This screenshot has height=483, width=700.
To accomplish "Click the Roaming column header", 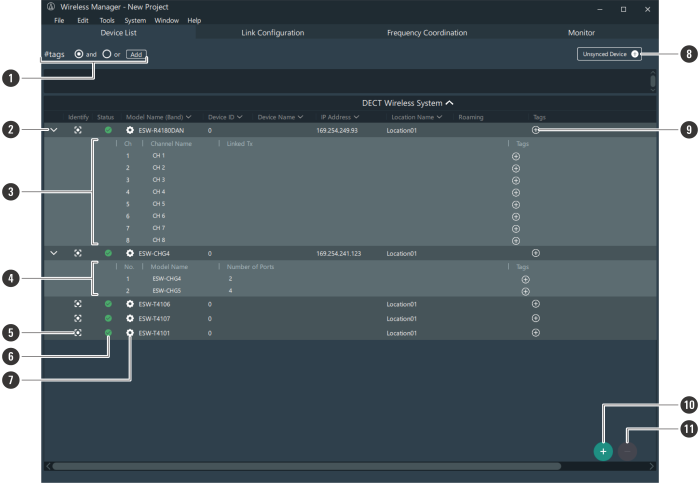I will coord(471,117).
